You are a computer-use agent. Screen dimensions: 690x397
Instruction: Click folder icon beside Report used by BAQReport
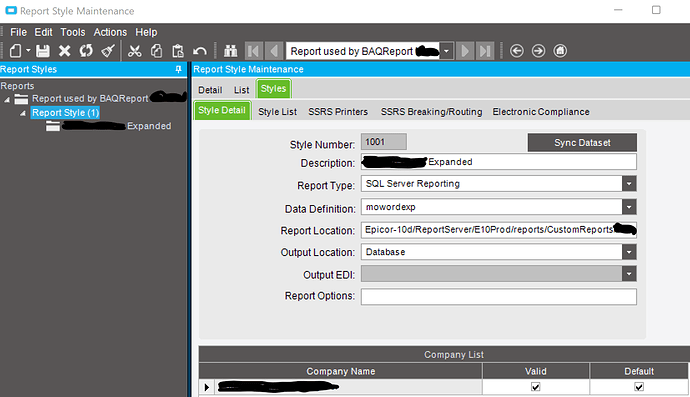coord(21,99)
